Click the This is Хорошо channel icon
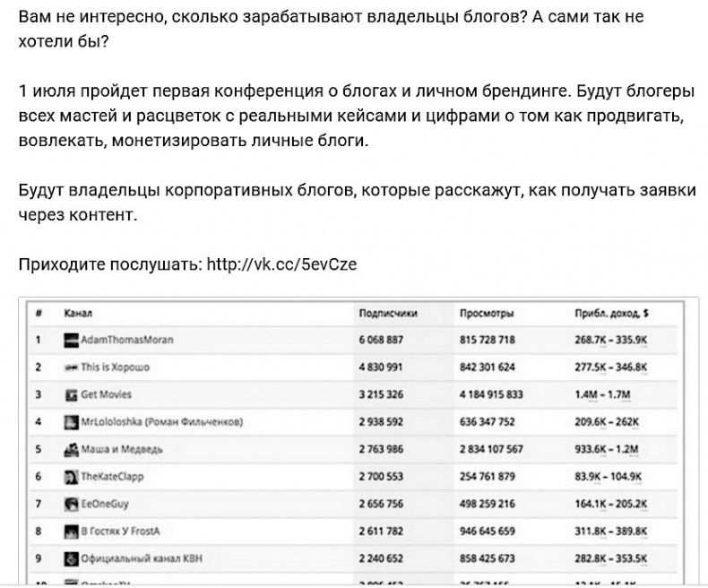Screen dimensions: 708x588 [x=72, y=367]
